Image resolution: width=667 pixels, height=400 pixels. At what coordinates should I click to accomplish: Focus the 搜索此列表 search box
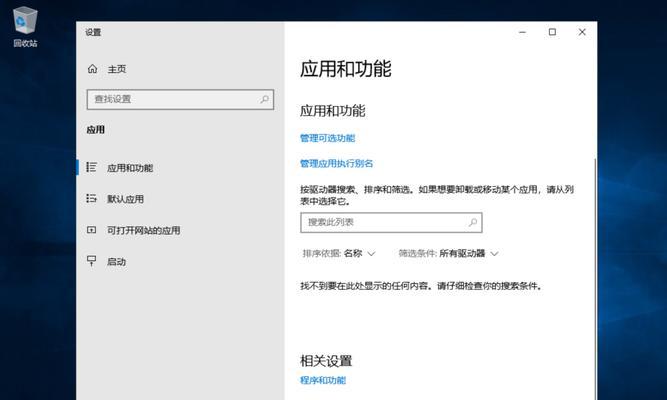pos(391,223)
